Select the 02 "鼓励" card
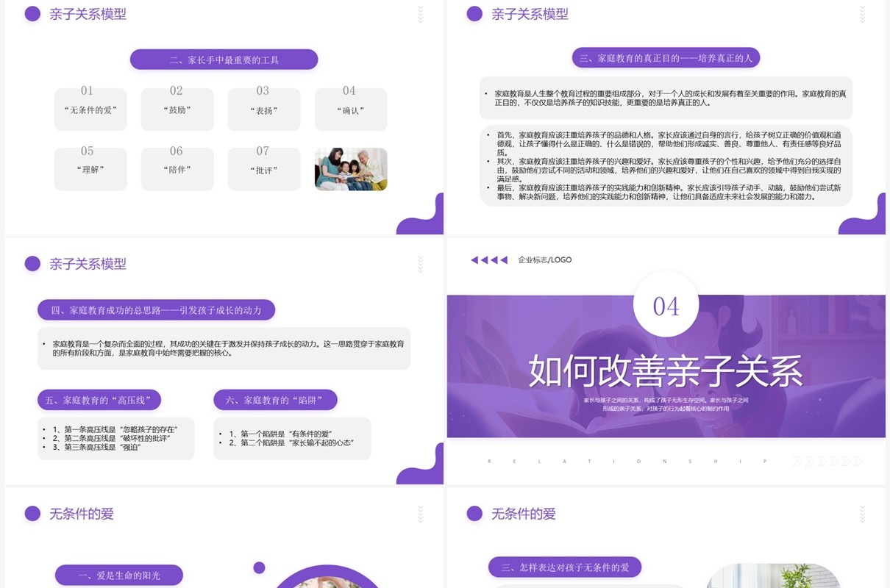This screenshot has height=588, width=890. [177, 110]
